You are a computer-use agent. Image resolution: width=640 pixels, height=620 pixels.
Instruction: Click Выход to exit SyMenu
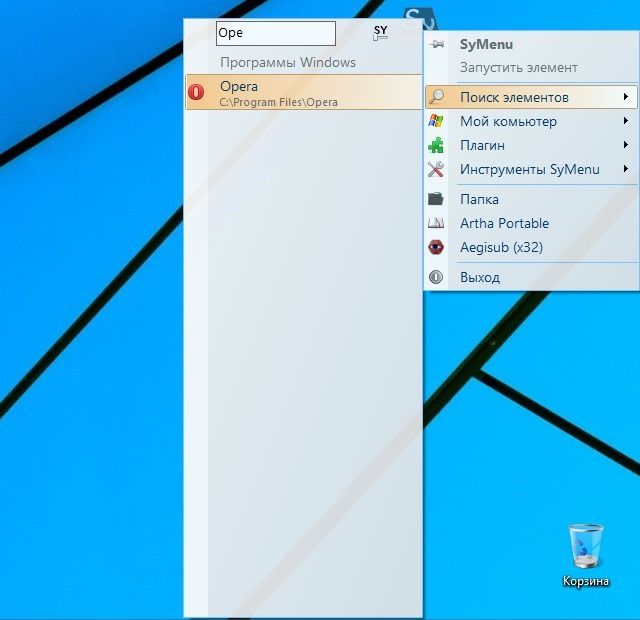[x=479, y=277]
